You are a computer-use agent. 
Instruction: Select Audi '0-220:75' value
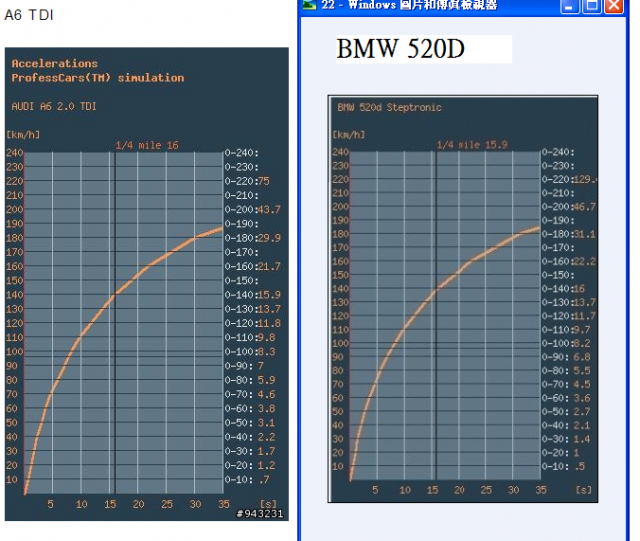tap(247, 181)
